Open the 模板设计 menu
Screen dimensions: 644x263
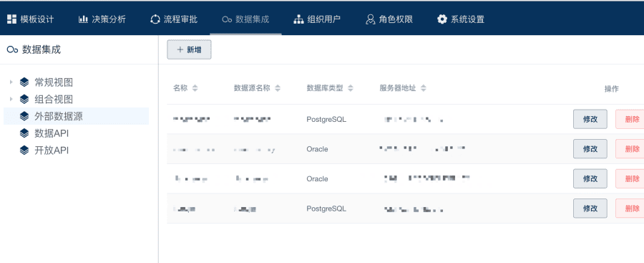click(x=30, y=19)
